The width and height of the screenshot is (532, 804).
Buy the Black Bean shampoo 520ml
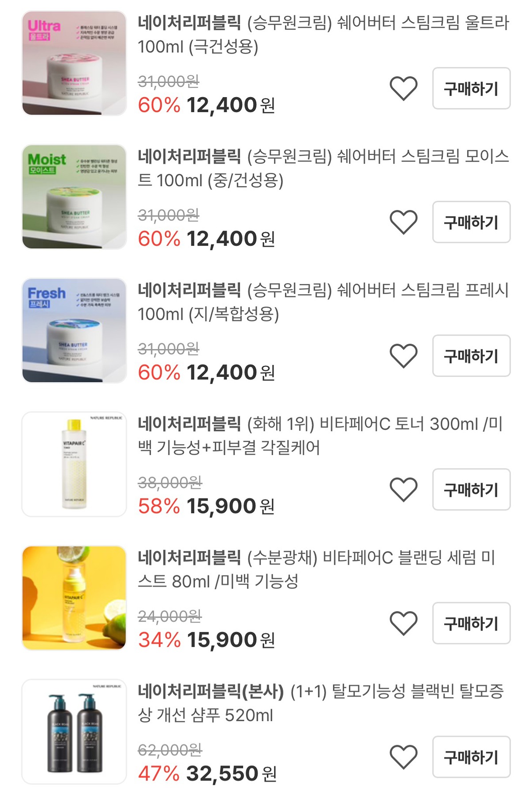[471, 757]
